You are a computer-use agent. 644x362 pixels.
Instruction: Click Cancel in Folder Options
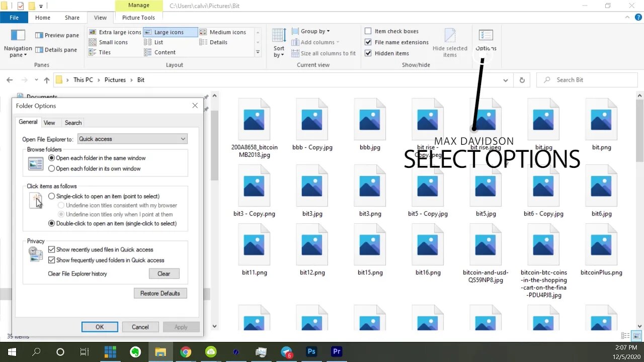pos(140,327)
